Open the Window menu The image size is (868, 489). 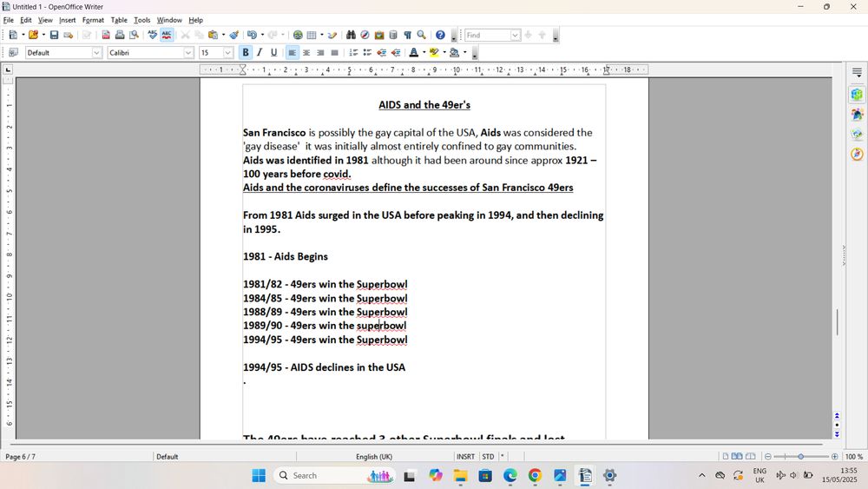169,20
